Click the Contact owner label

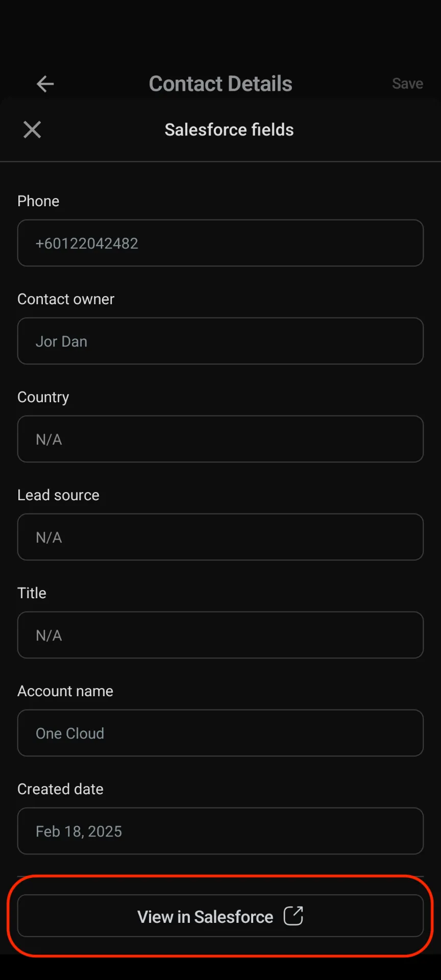pyautogui.click(x=66, y=299)
